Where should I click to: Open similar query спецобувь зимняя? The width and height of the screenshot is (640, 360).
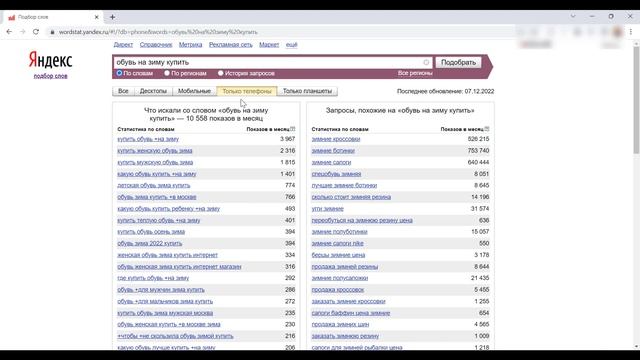click(336, 174)
